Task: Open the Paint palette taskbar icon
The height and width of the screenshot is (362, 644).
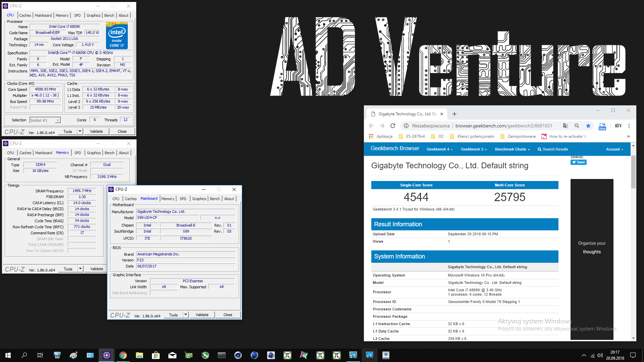Action: [x=73, y=355]
